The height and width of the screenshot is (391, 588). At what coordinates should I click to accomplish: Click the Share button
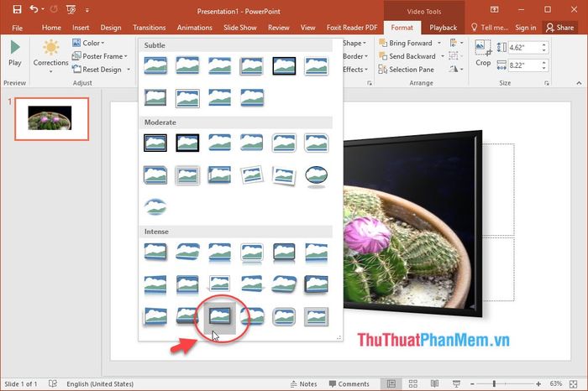point(560,28)
